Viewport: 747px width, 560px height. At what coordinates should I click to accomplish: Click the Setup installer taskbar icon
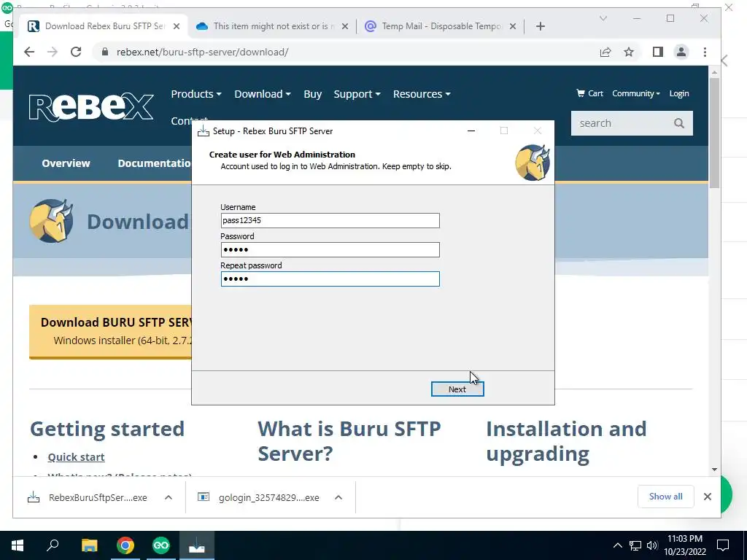pos(197,545)
